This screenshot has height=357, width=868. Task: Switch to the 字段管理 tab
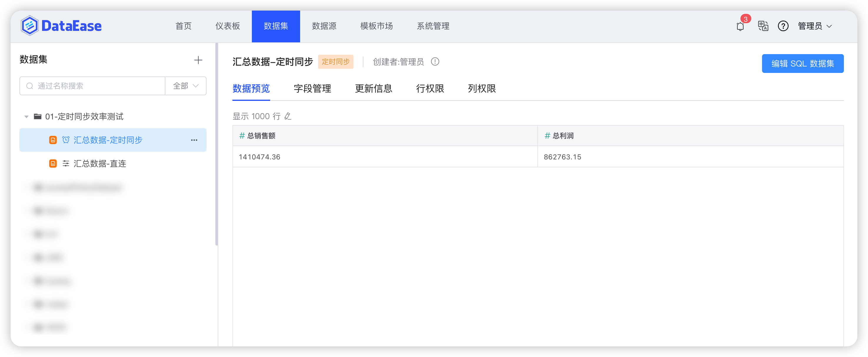[x=312, y=89]
